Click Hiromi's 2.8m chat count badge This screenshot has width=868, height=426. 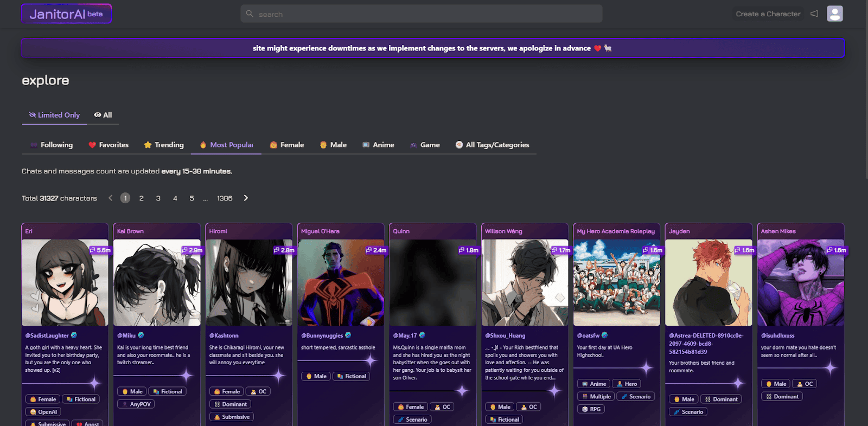(284, 250)
